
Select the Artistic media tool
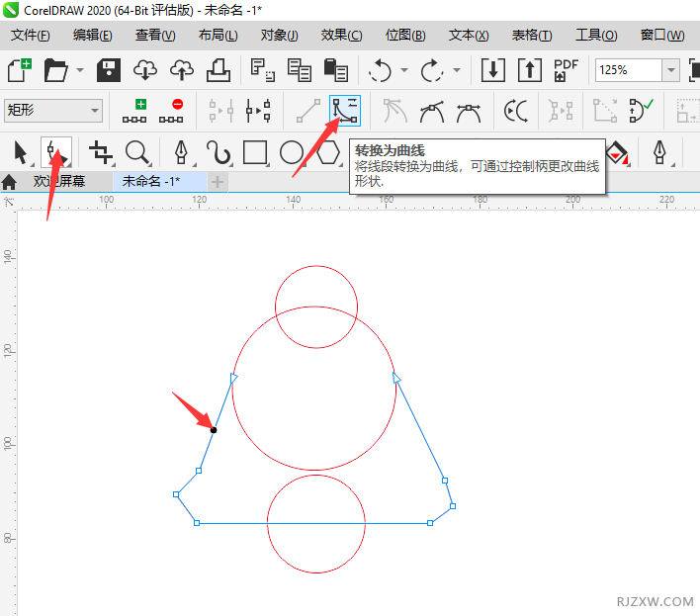pyautogui.click(x=219, y=152)
